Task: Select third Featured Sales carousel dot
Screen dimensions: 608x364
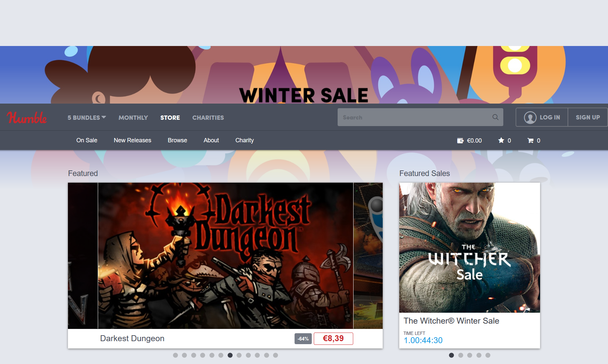Action: click(470, 355)
